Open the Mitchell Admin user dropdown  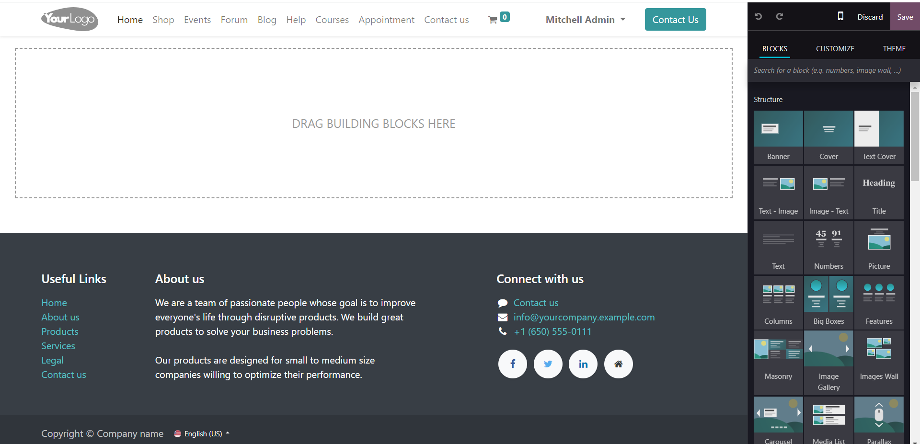pyautogui.click(x=586, y=19)
